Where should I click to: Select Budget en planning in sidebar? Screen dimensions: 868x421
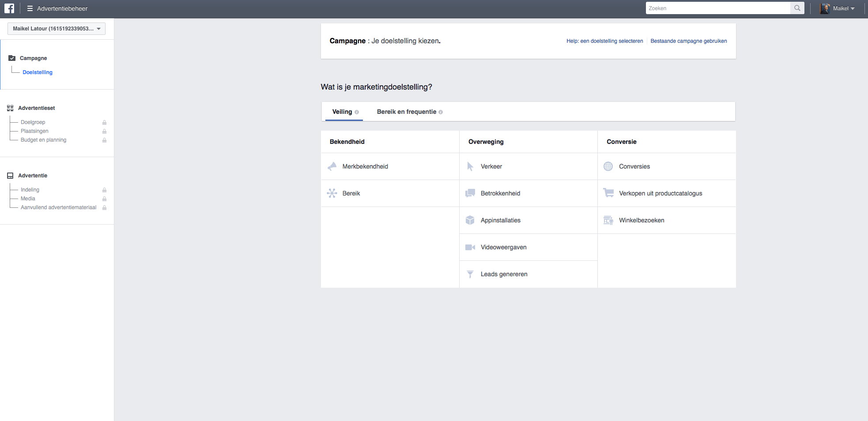click(43, 140)
